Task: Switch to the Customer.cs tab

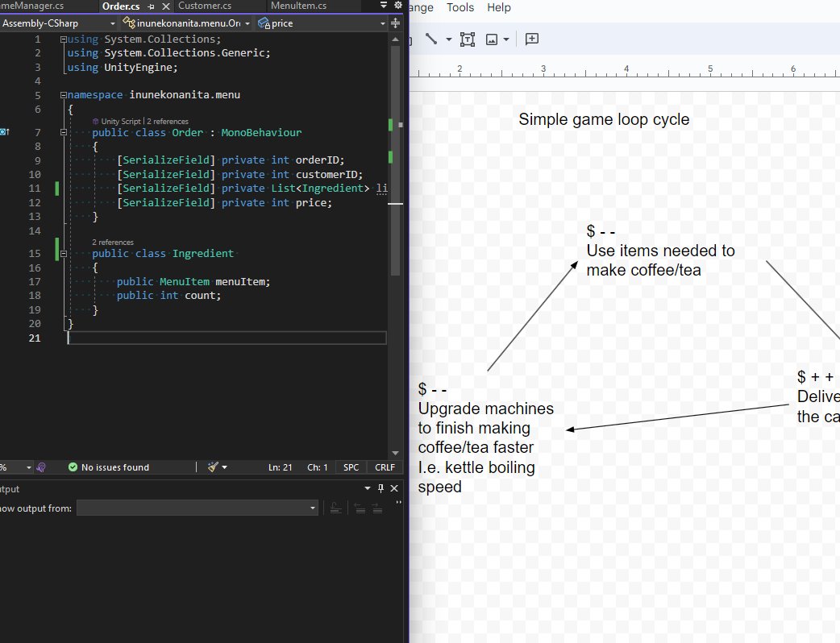Action: pos(205,6)
